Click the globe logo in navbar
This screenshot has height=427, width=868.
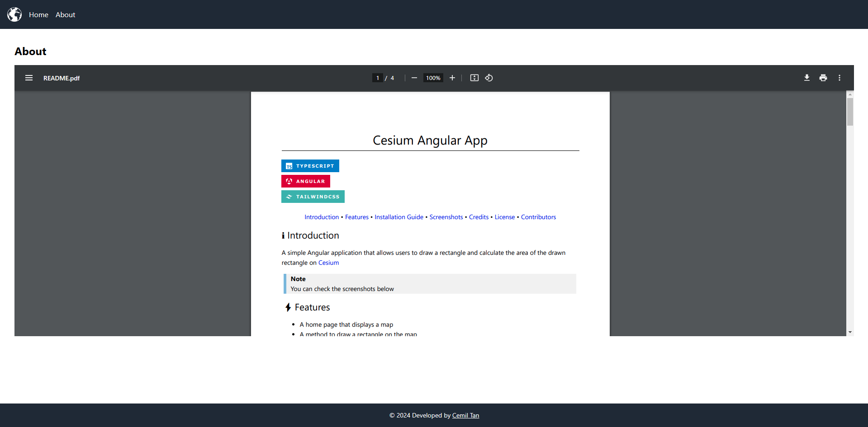[14, 14]
